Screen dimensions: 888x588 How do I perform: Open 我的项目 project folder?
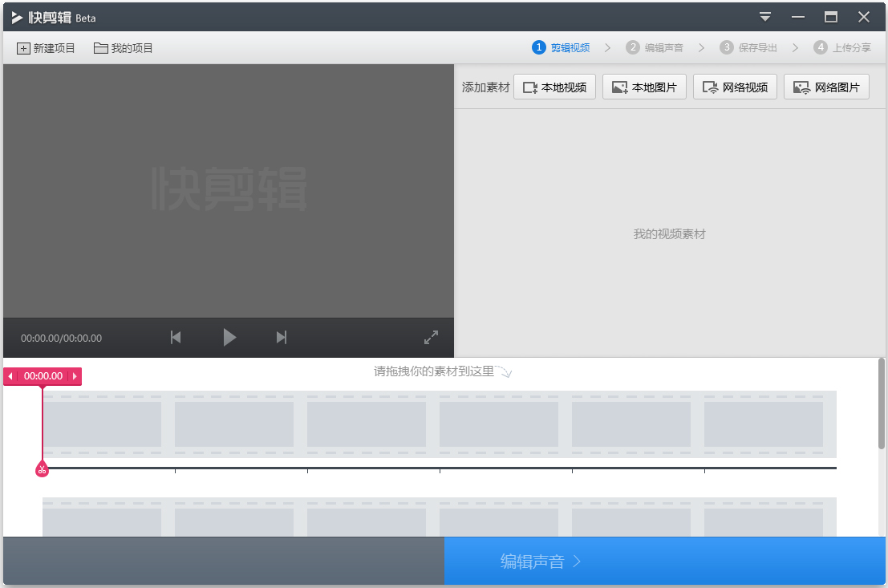tap(124, 48)
